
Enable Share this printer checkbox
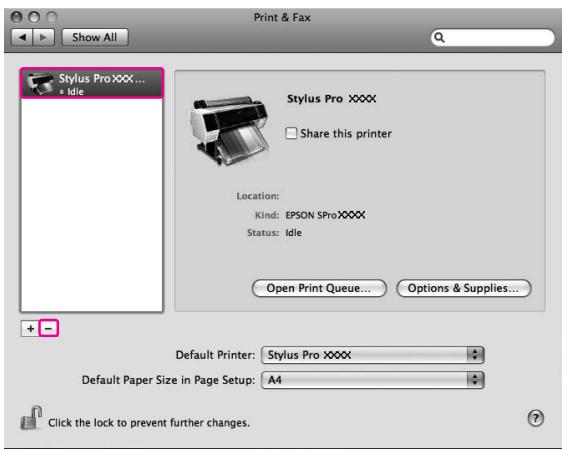(291, 133)
